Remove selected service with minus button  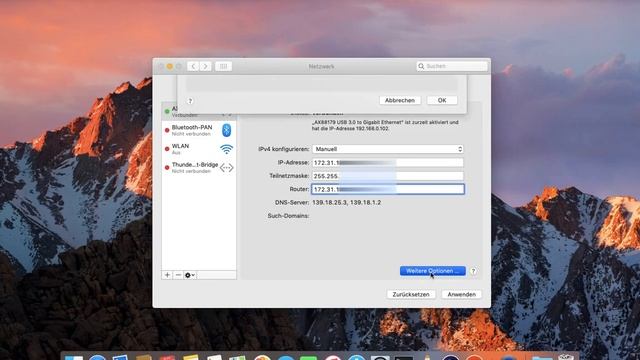pos(178,275)
